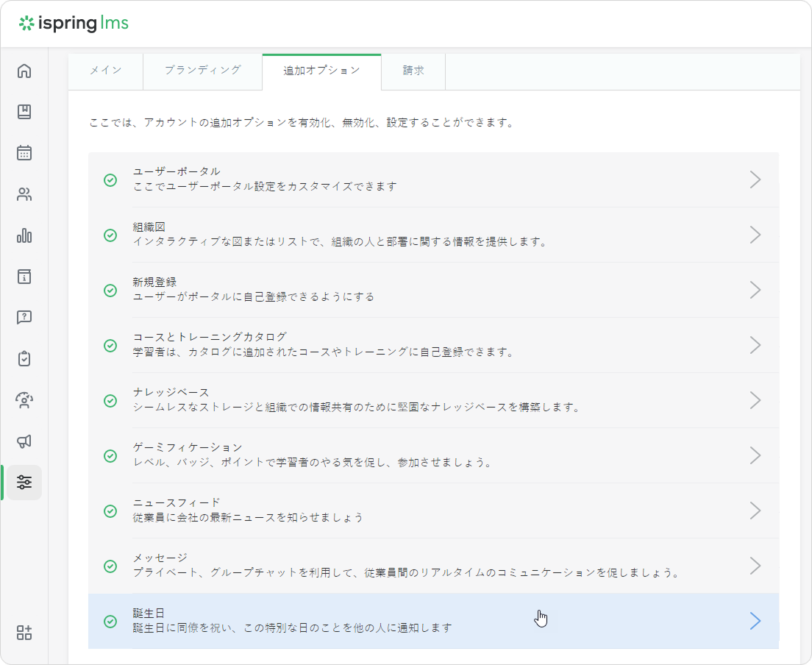
Task: Open the clipboard checklist icon in sidebar
Action: (24, 359)
